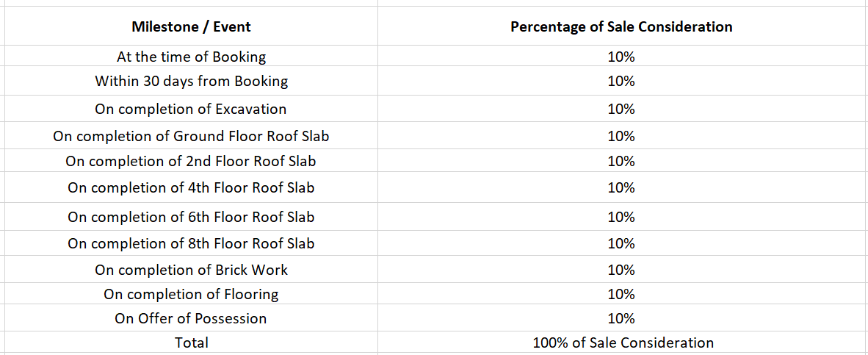Click the "On completion of Brick Work" cell
Screen dimensions: 868x355
tap(191, 270)
